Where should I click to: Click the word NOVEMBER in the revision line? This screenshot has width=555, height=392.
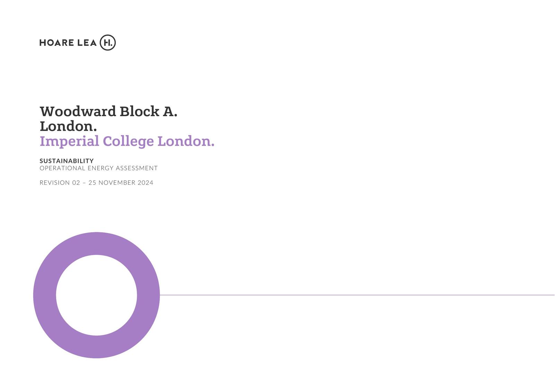pos(117,183)
